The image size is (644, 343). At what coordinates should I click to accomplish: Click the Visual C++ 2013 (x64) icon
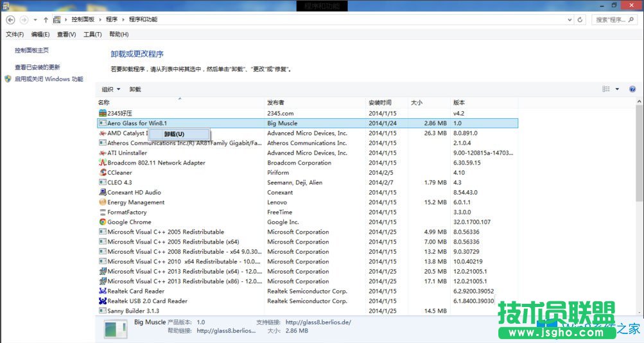pyautogui.click(x=103, y=271)
